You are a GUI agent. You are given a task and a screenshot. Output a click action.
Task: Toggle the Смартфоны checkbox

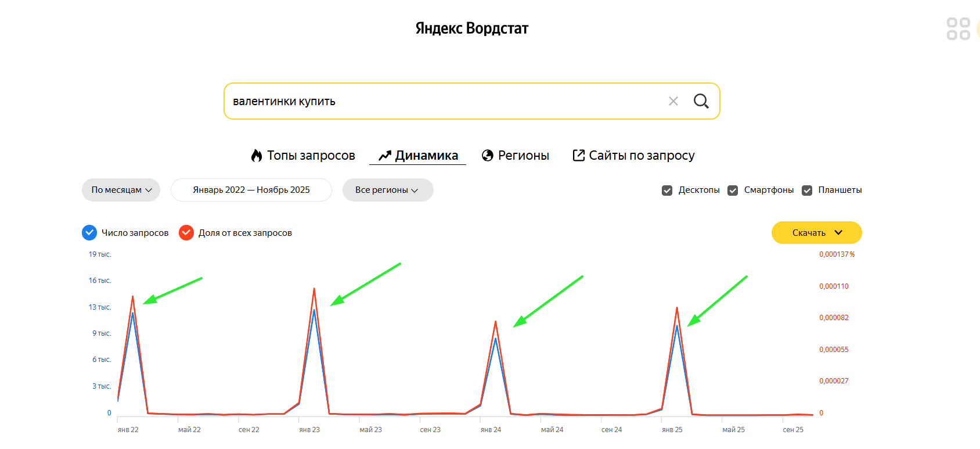733,191
